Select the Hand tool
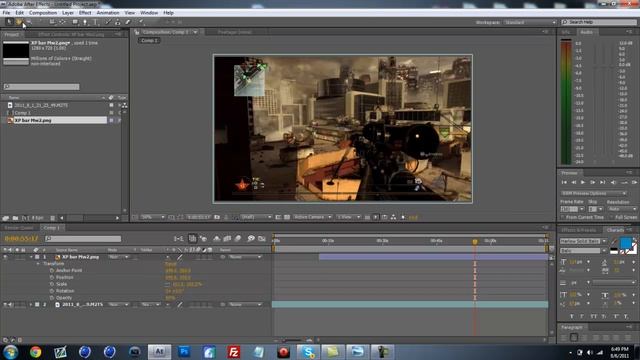Screen dimensions: 640x360 [19, 22]
